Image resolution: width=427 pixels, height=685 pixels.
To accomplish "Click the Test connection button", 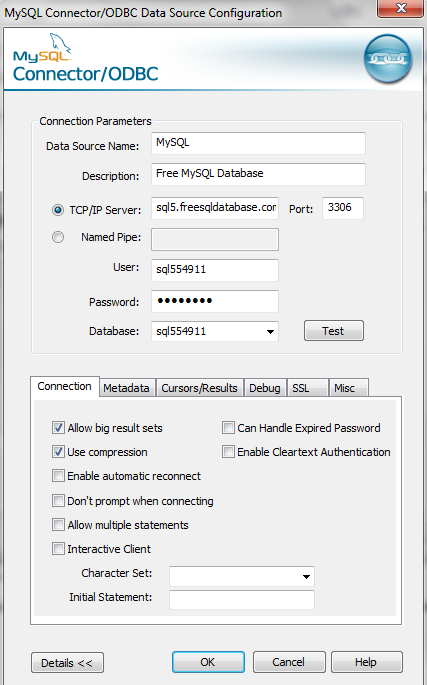I will 333,331.
